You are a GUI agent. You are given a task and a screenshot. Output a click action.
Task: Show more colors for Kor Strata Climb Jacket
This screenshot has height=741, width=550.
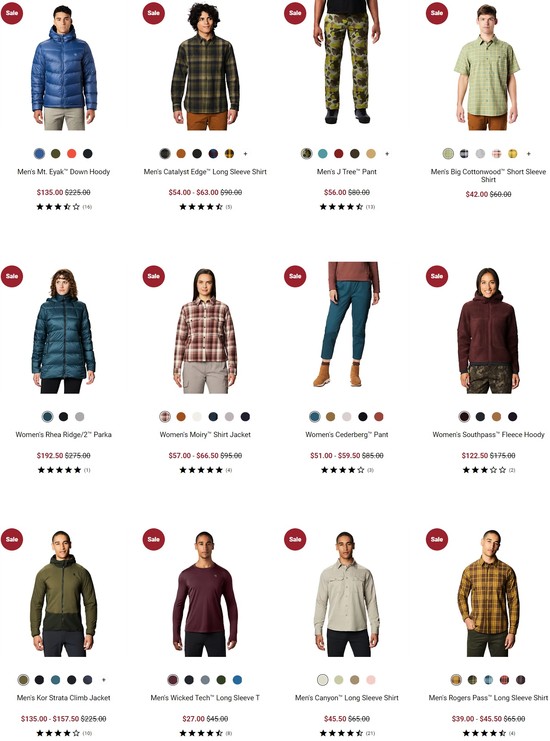pos(103,680)
